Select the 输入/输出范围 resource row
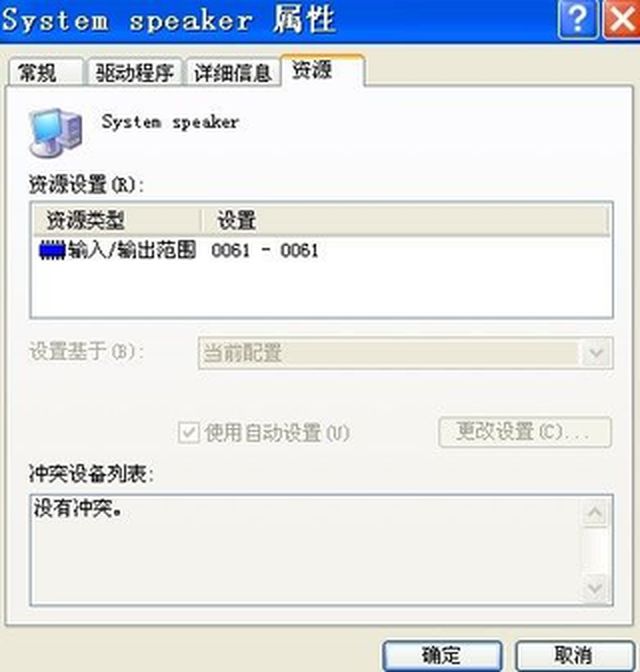This screenshot has width=640, height=672. tap(322, 251)
